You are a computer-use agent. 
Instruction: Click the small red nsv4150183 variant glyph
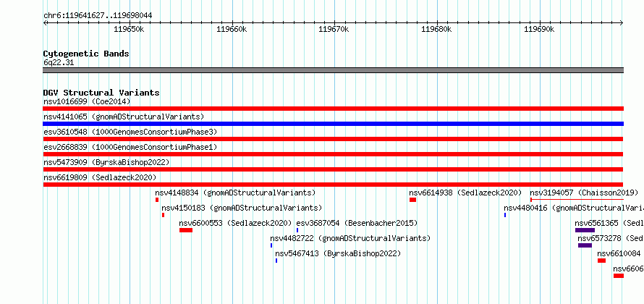(163, 215)
